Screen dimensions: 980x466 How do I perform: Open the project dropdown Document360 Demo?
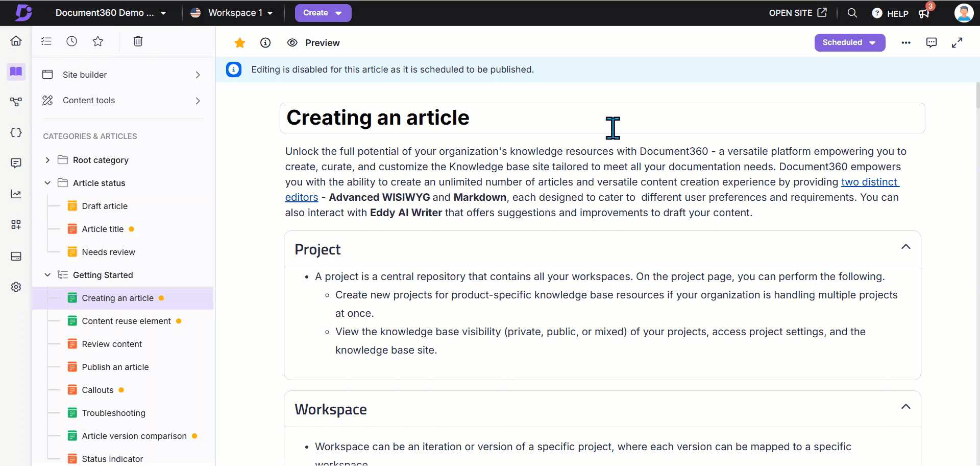[x=110, y=13]
